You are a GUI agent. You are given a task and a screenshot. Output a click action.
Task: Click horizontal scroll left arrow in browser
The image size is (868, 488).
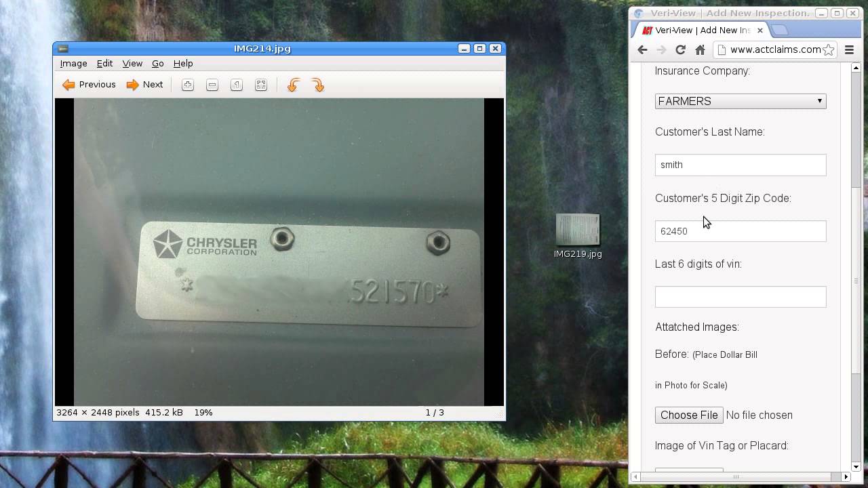pos(636,476)
